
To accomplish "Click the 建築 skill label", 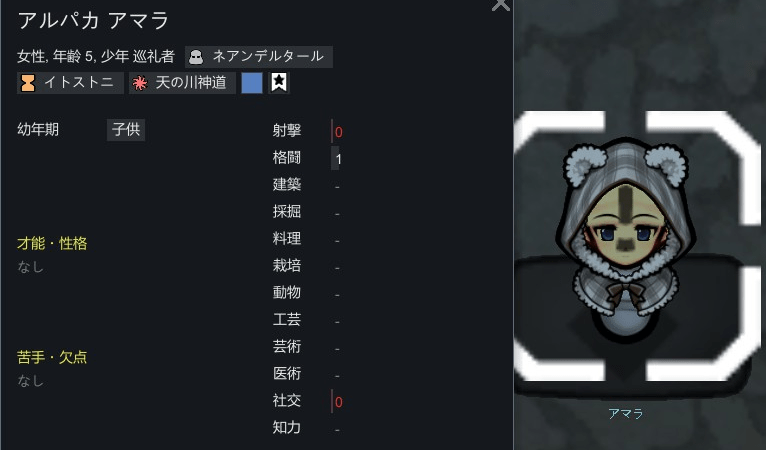I will (x=287, y=185).
